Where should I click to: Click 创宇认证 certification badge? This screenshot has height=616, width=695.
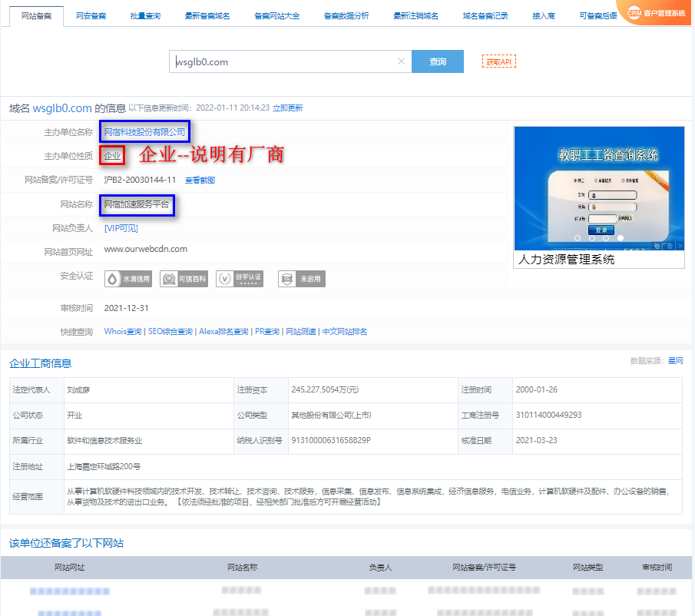[240, 279]
